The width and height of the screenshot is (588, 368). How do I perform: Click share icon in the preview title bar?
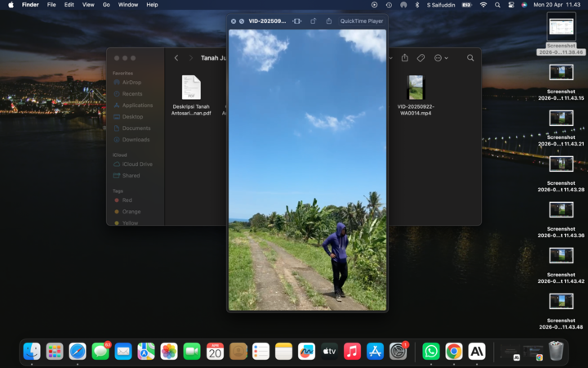pos(328,21)
